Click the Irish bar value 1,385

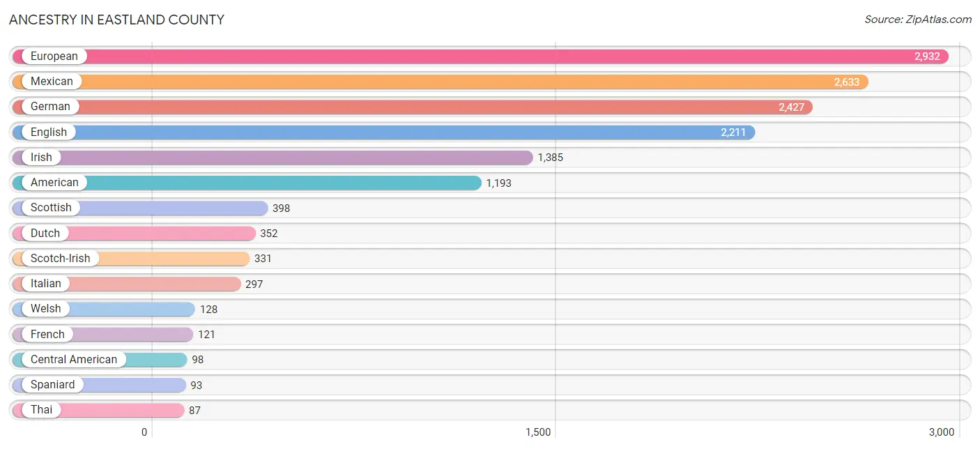coord(550,158)
